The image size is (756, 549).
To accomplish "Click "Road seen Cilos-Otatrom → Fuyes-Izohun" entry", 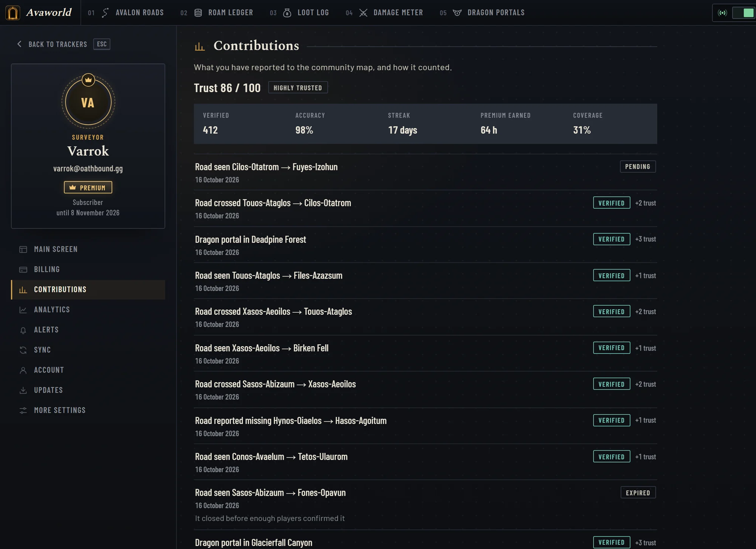I will (x=425, y=172).
